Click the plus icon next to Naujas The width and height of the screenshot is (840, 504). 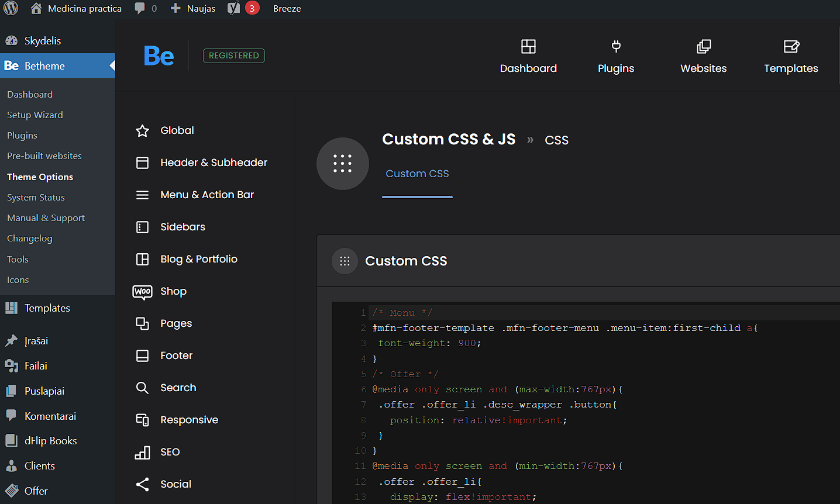(x=175, y=8)
